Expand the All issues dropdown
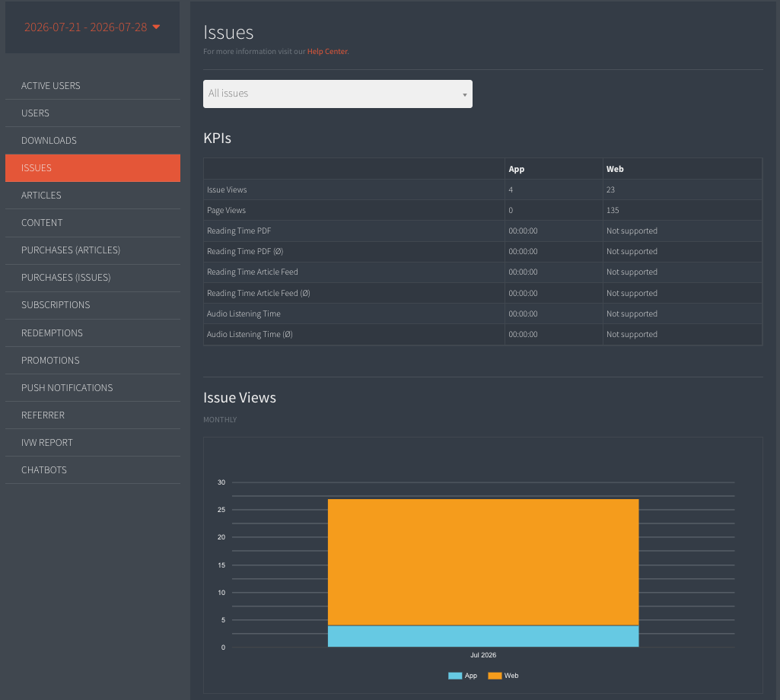Viewport: 780px width, 700px height. pos(337,94)
